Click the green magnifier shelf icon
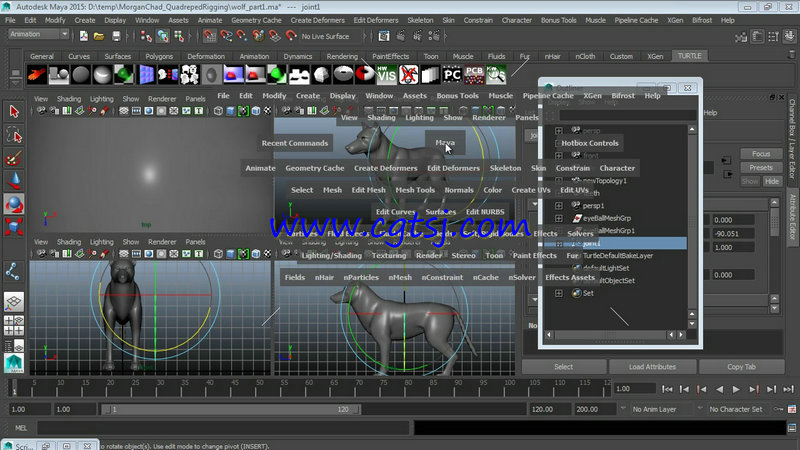 coord(495,74)
